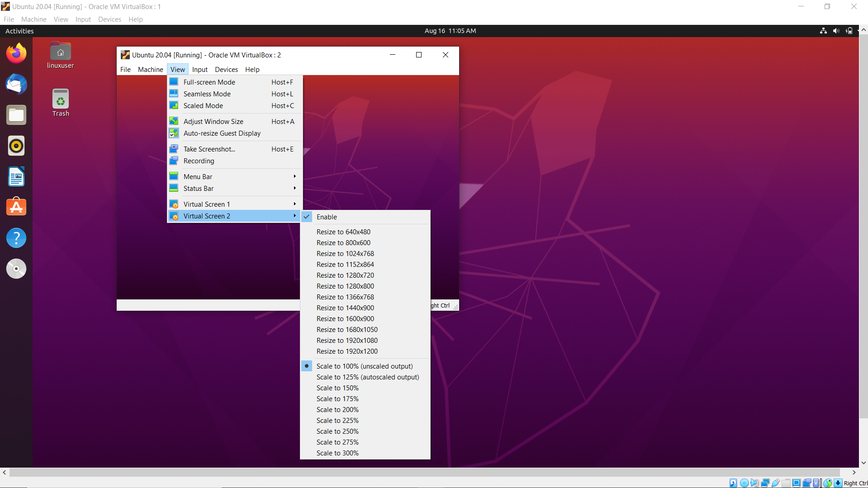Open Rhythmbox from dock

[x=16, y=146]
